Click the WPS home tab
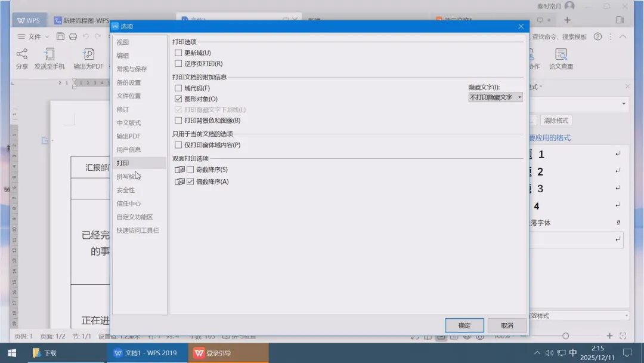Screen dimensions: 644x363 coord(29,20)
